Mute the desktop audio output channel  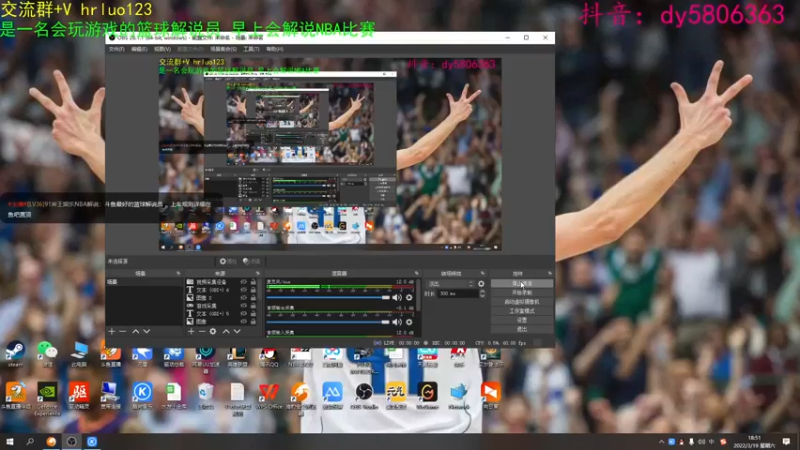(397, 322)
